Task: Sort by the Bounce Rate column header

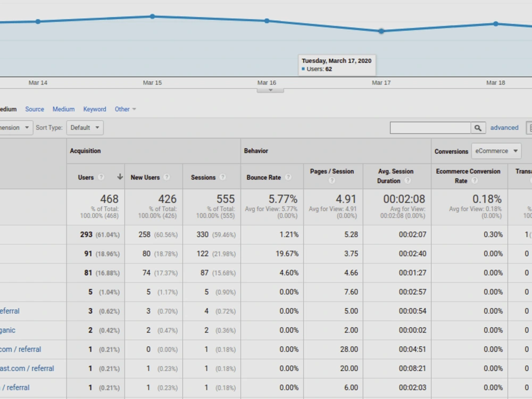Action: (264, 178)
